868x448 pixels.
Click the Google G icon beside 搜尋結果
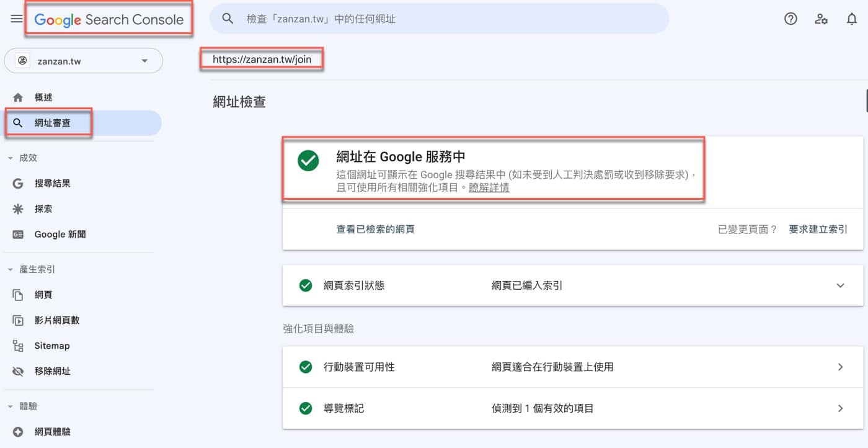click(x=18, y=184)
